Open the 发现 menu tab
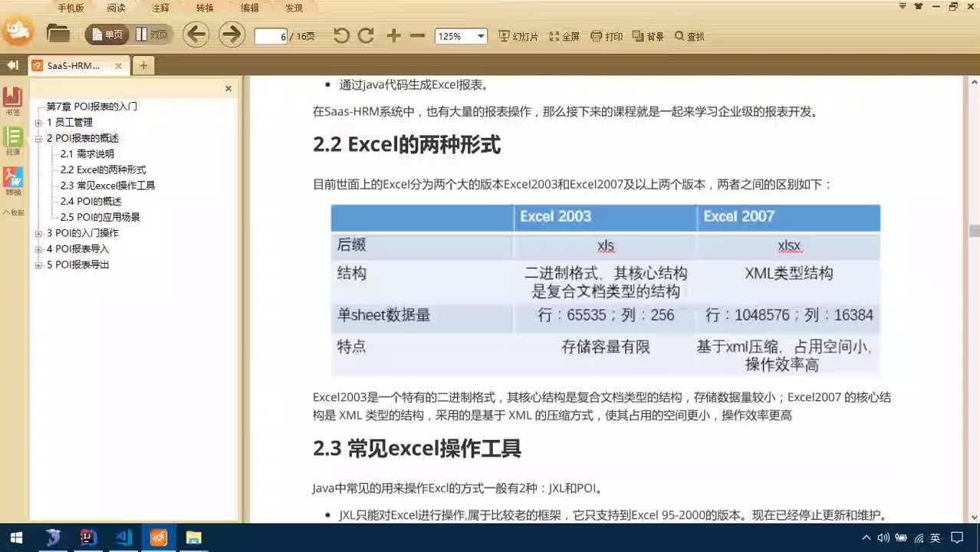The height and width of the screenshot is (552, 980). pos(294,8)
